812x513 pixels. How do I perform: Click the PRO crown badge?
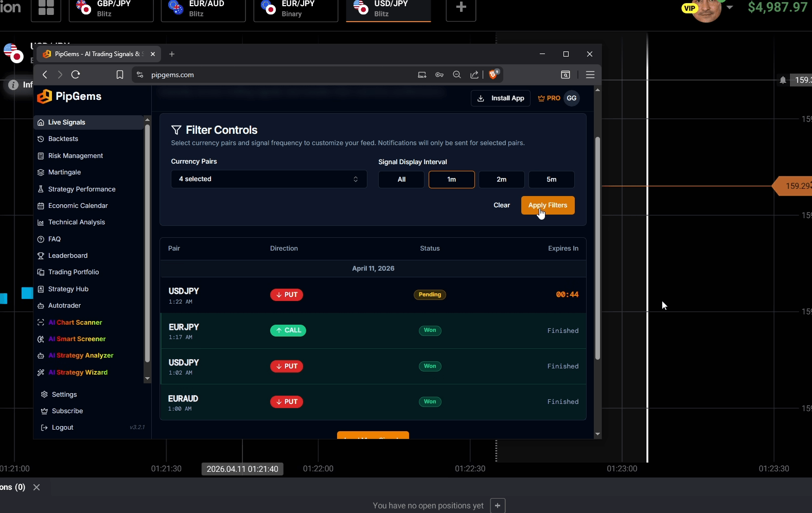549,98
